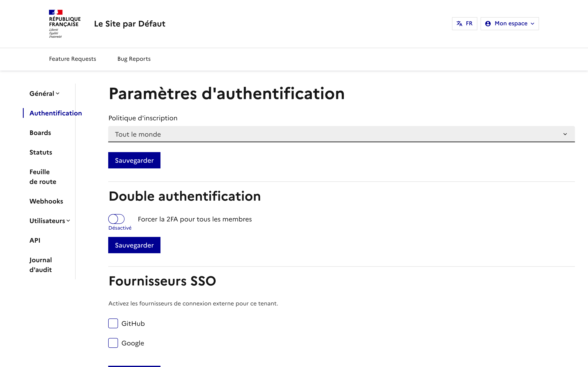Open Mon espace account menu

coord(509,23)
